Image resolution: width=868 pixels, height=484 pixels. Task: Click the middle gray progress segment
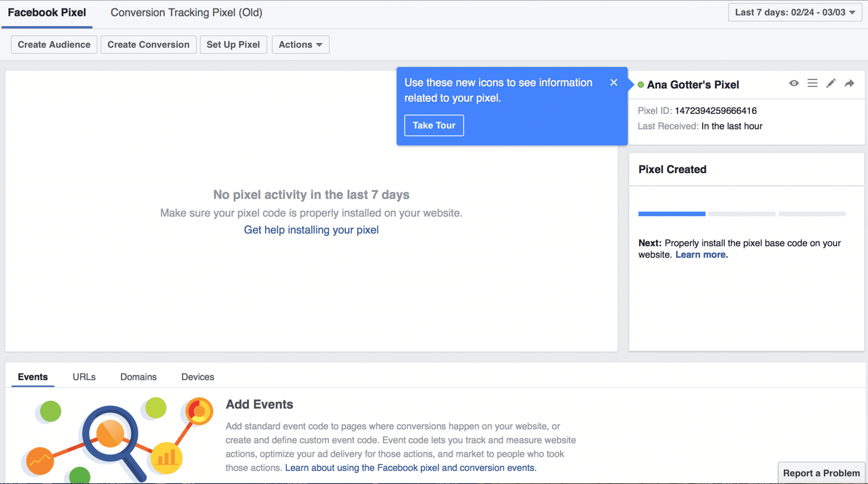click(742, 214)
